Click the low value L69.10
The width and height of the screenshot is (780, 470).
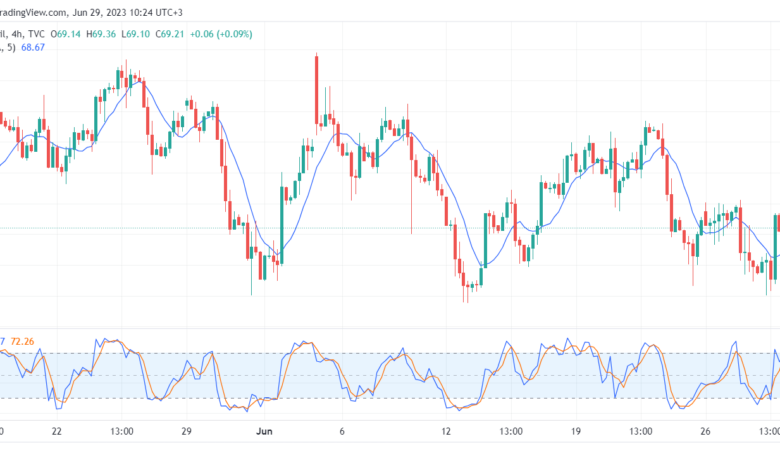[x=135, y=34]
